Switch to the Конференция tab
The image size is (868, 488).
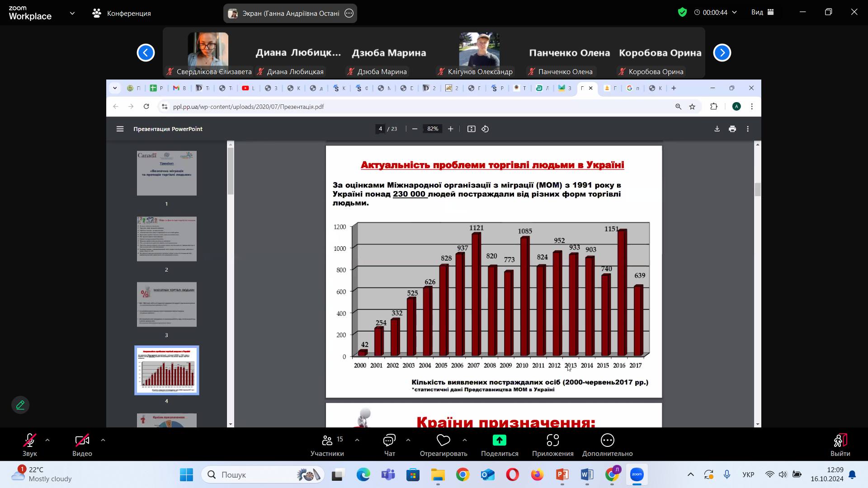pos(122,13)
